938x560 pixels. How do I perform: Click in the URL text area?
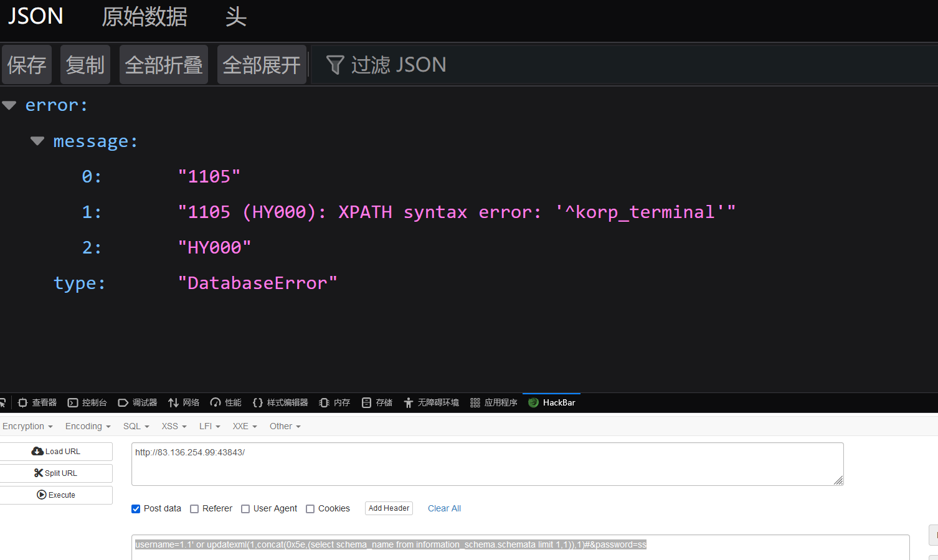(487, 464)
